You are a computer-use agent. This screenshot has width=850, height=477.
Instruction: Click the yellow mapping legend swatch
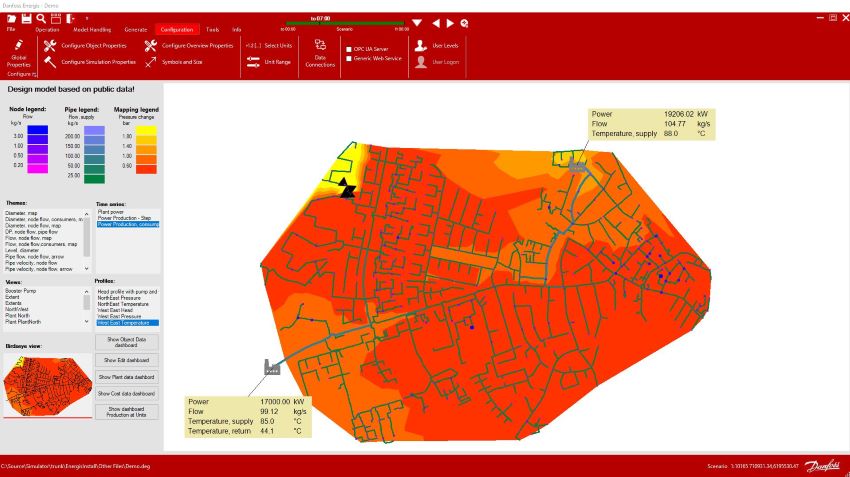tap(146, 130)
